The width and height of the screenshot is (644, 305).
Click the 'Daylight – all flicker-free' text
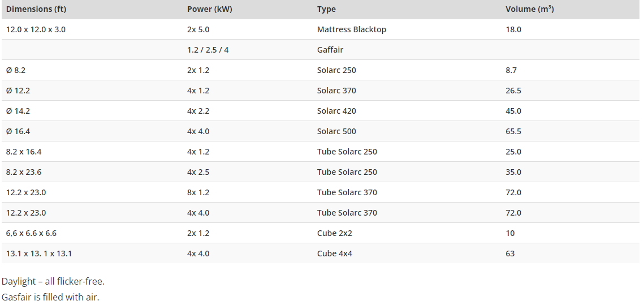click(53, 282)
